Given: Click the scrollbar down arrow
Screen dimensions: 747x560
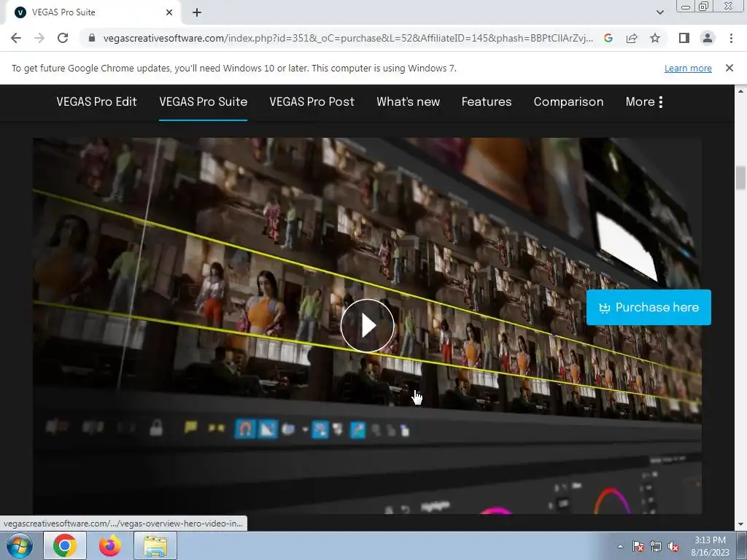Looking at the screenshot, I should coord(740,525).
